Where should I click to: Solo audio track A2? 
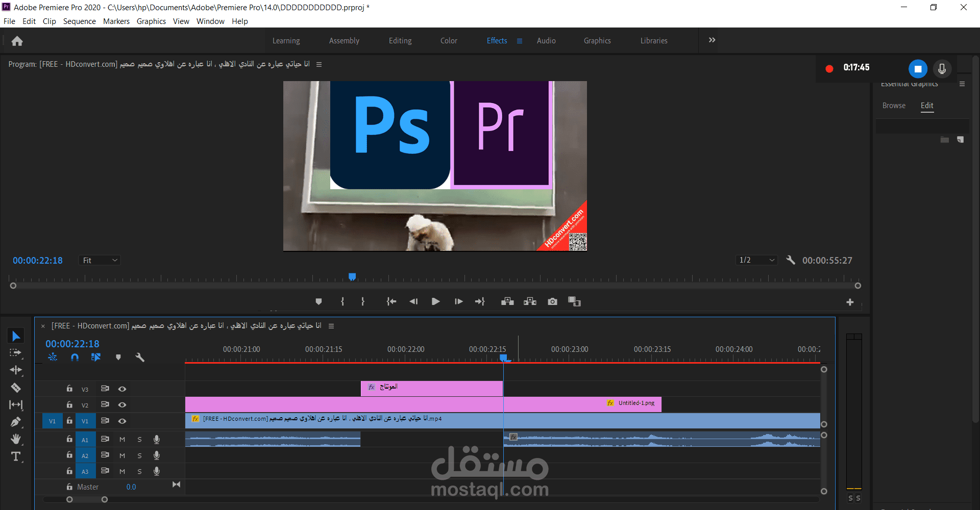coord(139,455)
